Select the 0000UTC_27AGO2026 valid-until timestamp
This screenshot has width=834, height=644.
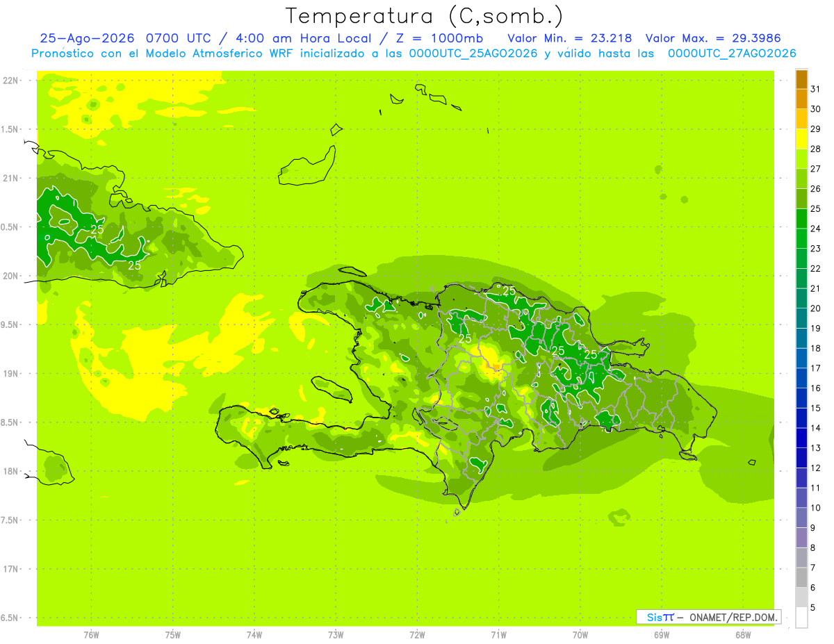click(x=732, y=53)
